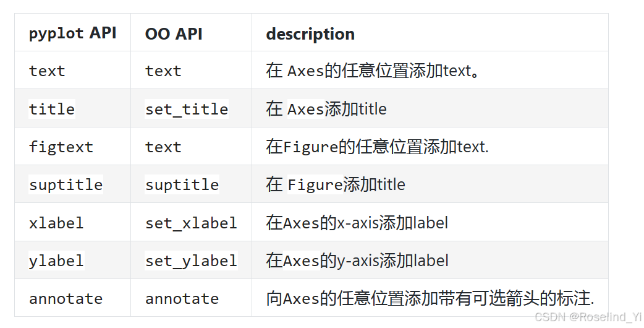The height and width of the screenshot is (328, 644).
Task: Click the description '在 Axes添加title'
Action: tap(326, 109)
